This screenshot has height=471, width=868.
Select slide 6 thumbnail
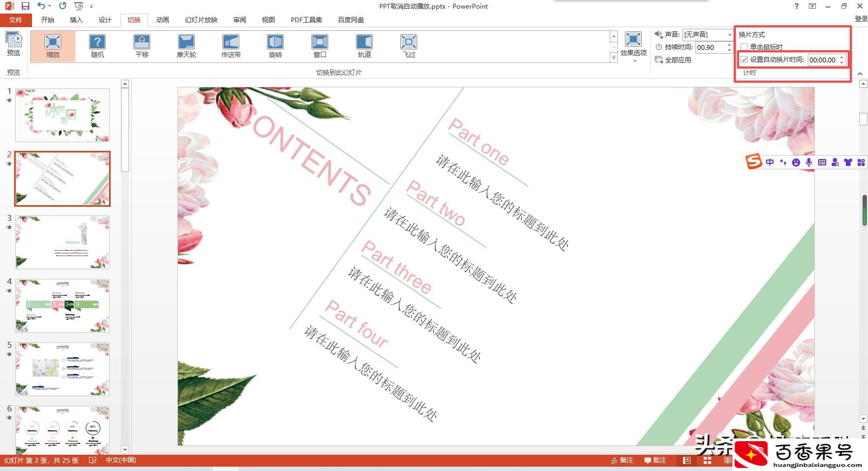click(62, 430)
